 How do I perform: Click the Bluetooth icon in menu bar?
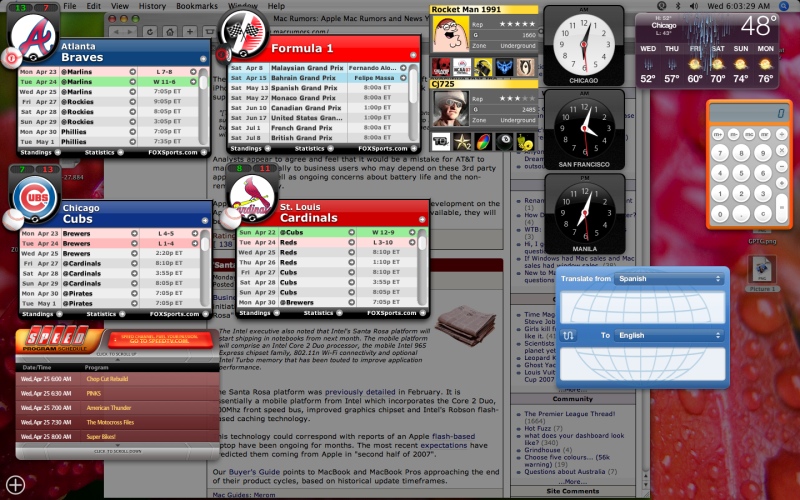(x=678, y=6)
